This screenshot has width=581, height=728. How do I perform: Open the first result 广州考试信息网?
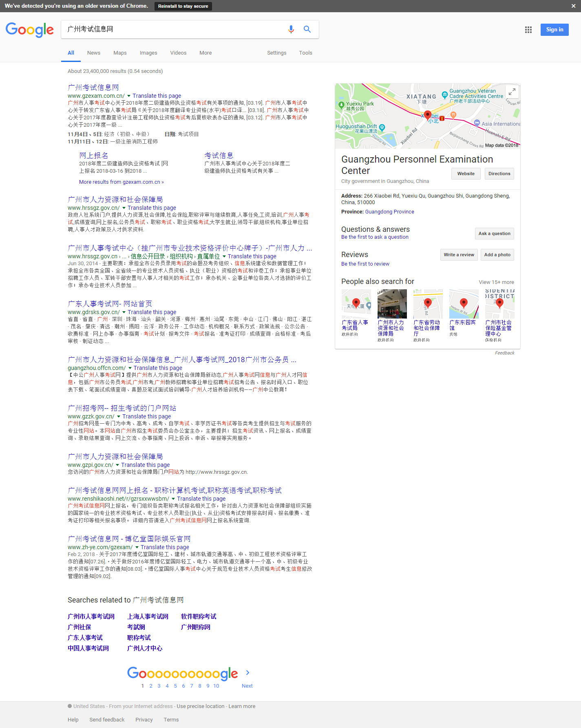[x=93, y=88]
